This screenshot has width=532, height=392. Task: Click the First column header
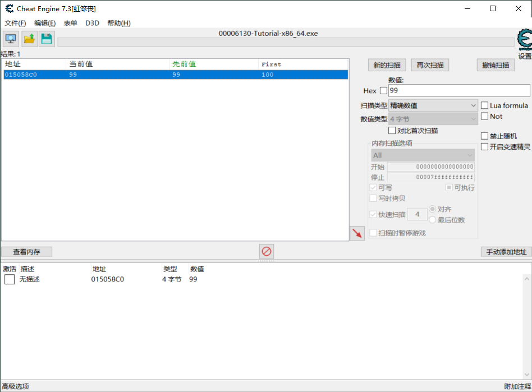(x=303, y=64)
